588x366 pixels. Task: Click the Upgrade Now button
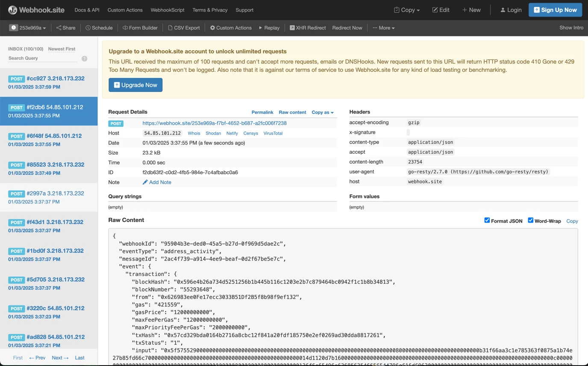(x=135, y=85)
